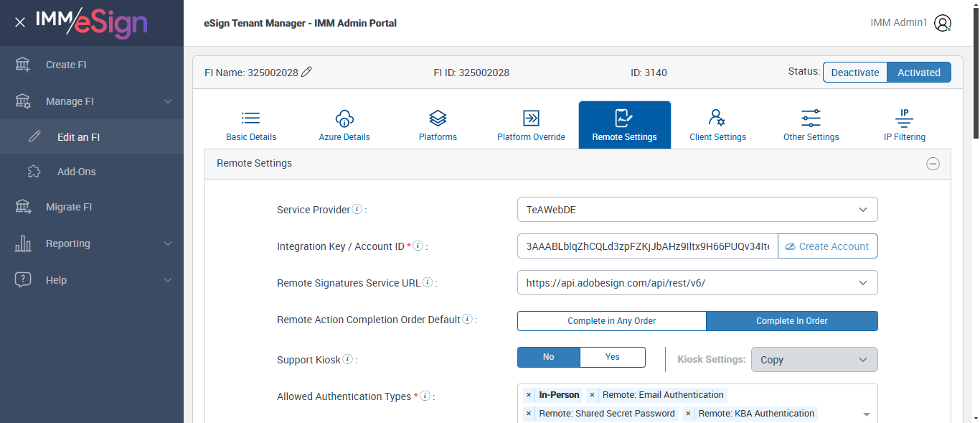Switch FI status to Deactivate

[854, 73]
